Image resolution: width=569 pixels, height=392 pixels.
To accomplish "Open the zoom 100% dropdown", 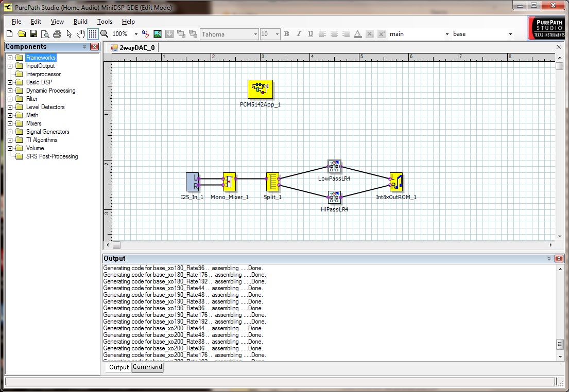I will [136, 34].
